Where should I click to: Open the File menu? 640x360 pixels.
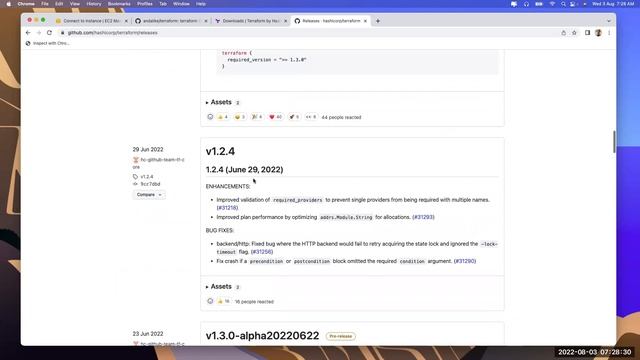[45, 4]
